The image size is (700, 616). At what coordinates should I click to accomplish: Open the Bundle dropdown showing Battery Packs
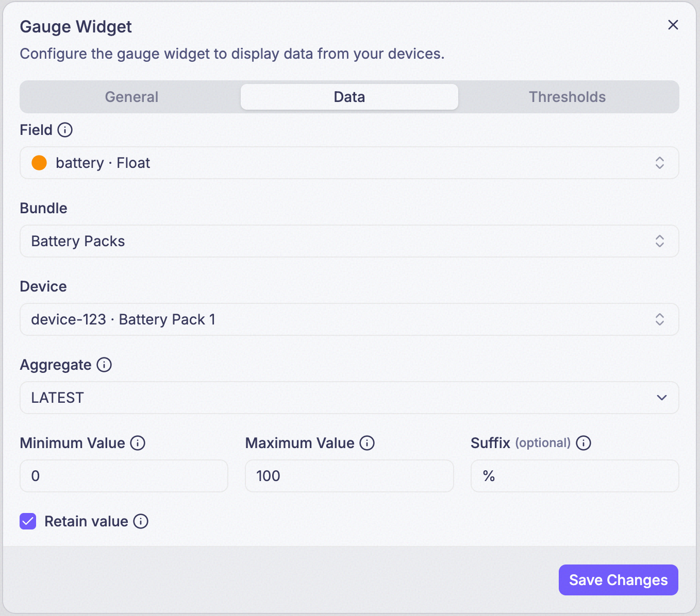[x=349, y=241]
